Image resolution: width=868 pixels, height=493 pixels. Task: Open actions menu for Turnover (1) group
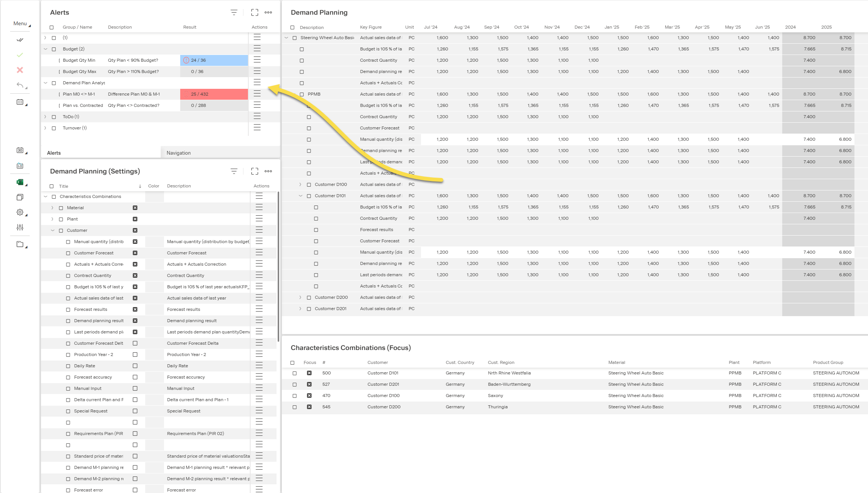pos(257,128)
